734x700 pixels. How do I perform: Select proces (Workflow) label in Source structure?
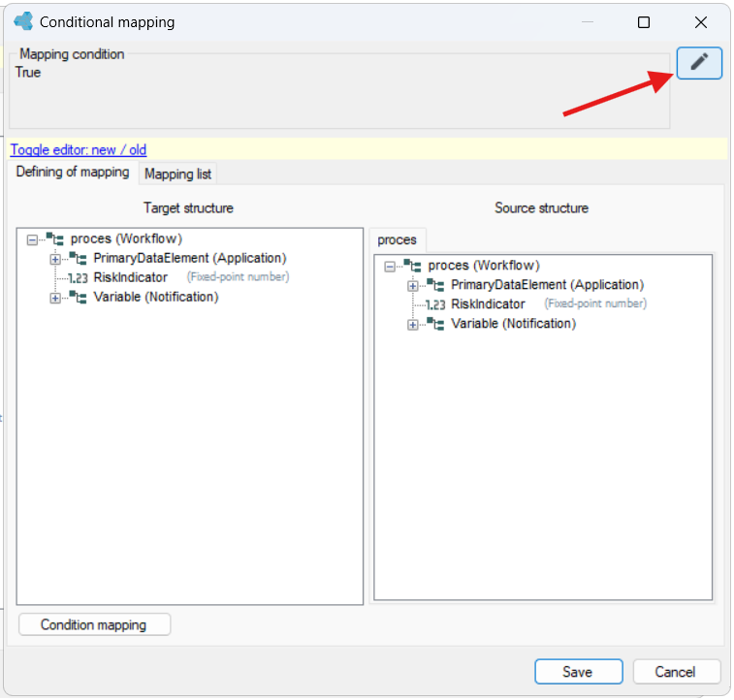point(484,266)
